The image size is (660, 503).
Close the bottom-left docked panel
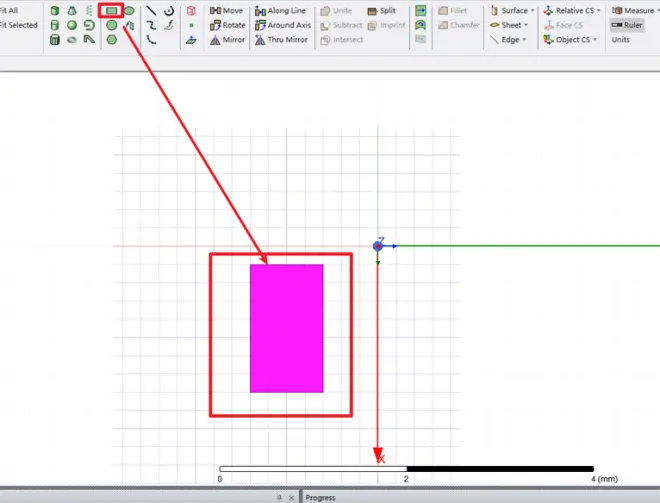click(291, 498)
